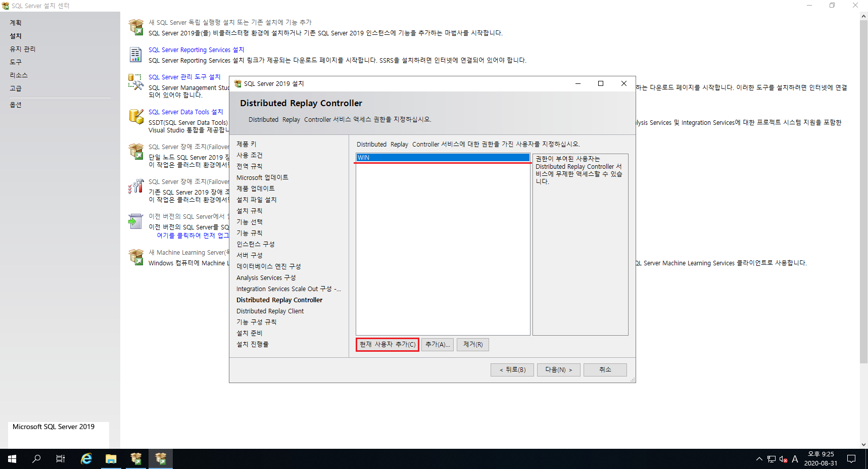Select the 설치 파일 설치 step
The width and height of the screenshot is (868, 469).
[257, 200]
